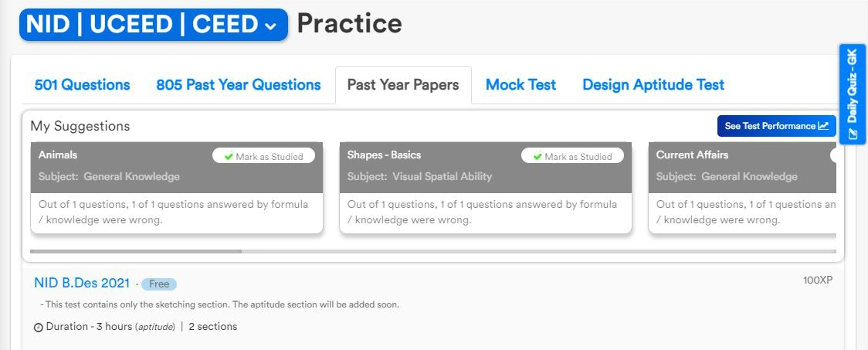Screen dimensions: 868x350
Task: Click the suggestions horizontal scrollbar thumb
Action: [x=136, y=251]
